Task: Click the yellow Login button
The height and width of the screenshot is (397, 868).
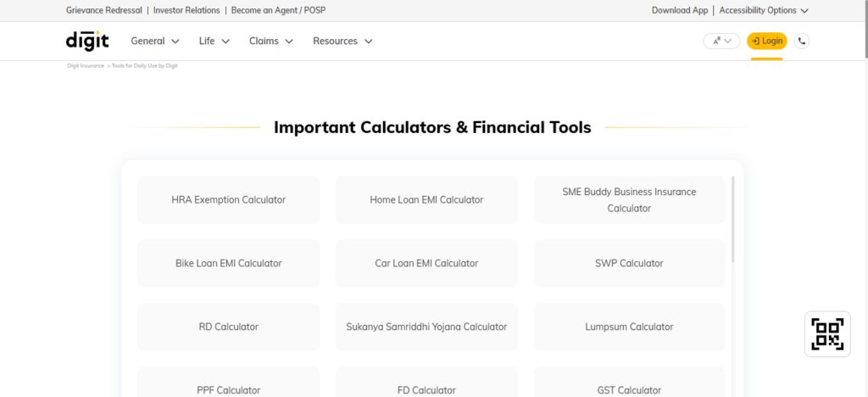Action: click(x=766, y=41)
